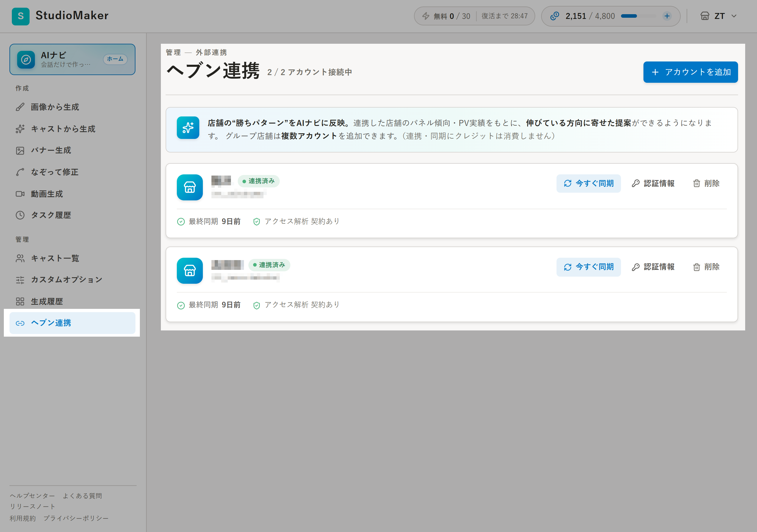Open 利用規約 link

[22, 518]
